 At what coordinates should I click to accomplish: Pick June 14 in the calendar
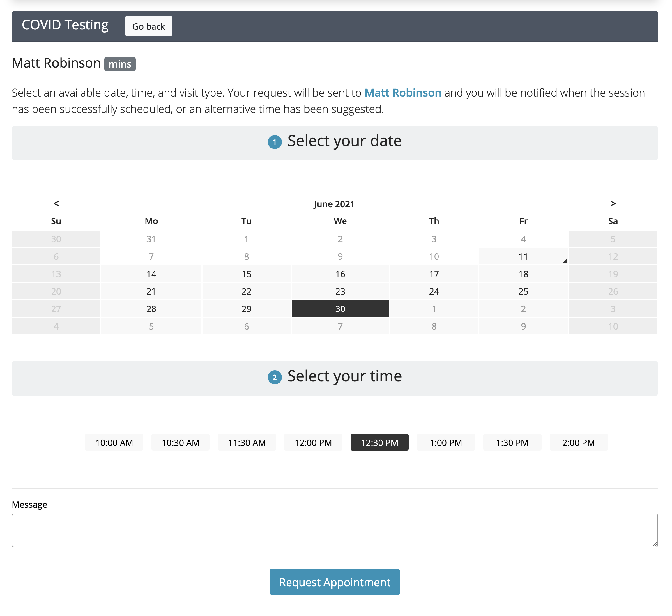(151, 274)
